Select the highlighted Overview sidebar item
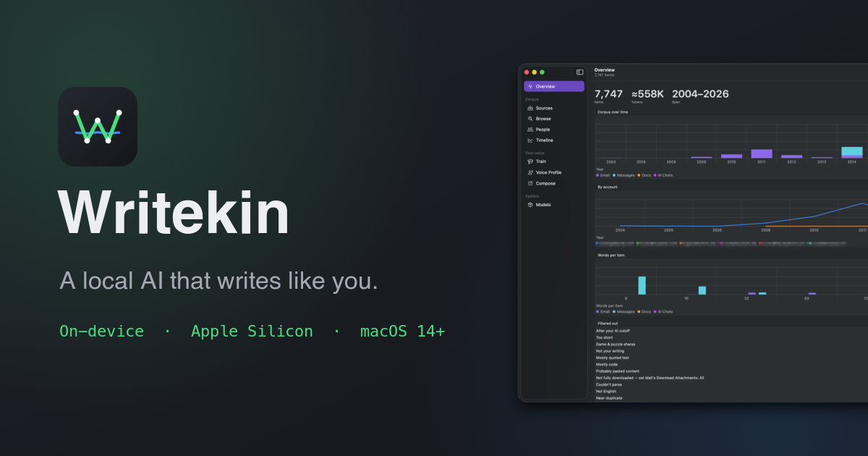Viewport: 868px width, 456px height. 554,86
